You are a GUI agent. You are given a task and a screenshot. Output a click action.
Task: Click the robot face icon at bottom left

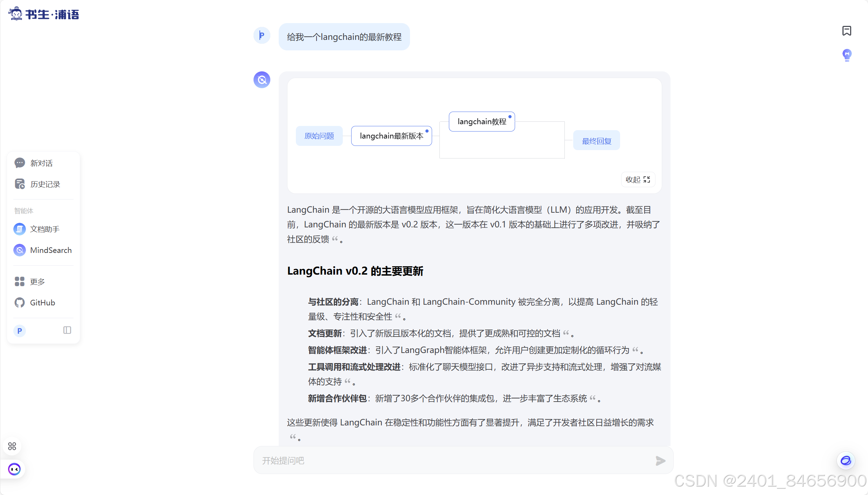(x=14, y=469)
